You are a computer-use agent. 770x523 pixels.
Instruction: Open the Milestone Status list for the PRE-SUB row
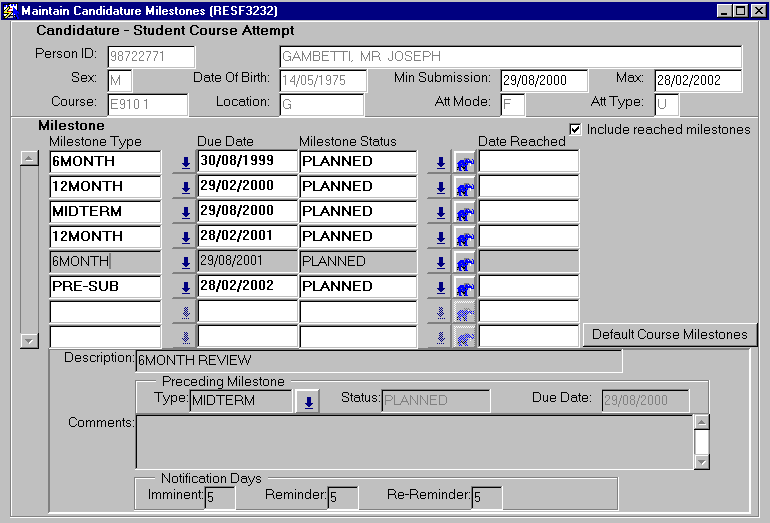click(440, 287)
